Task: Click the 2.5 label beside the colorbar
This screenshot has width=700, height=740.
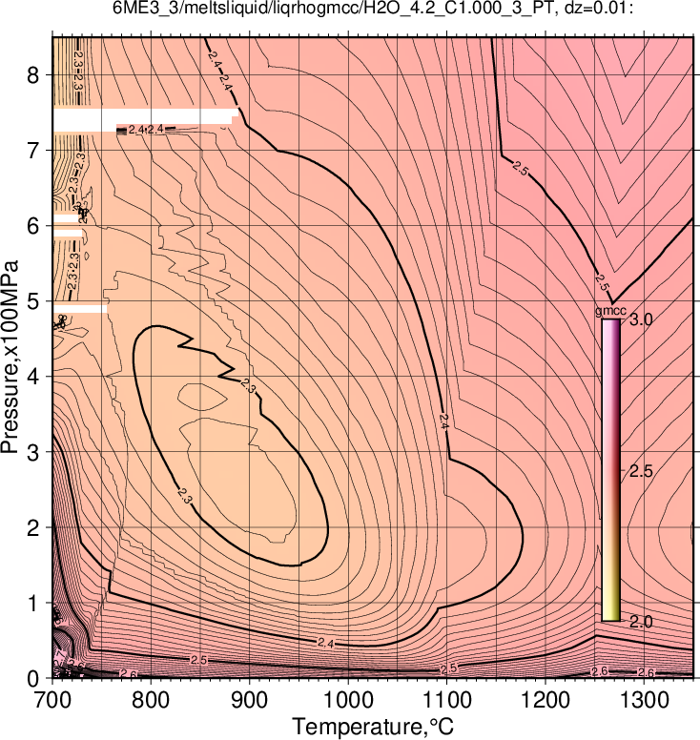Action: pos(641,471)
